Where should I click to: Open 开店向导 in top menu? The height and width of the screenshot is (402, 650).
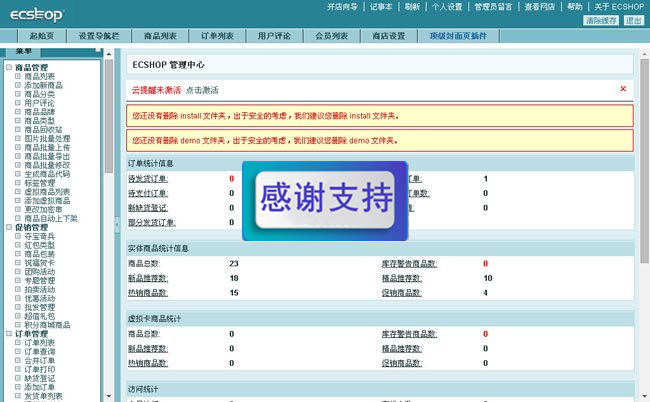click(x=342, y=7)
